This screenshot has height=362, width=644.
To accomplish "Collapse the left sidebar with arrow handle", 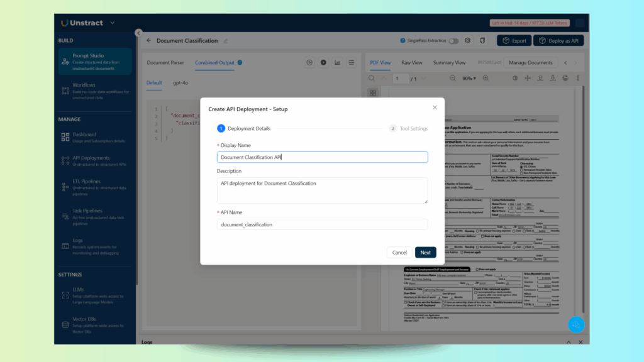I will (x=138, y=33).
